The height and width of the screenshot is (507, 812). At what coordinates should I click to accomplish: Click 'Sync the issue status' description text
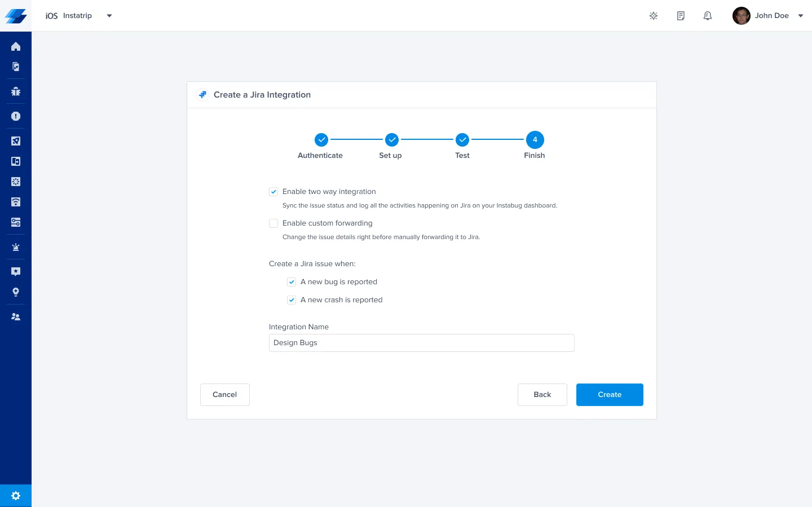tap(420, 206)
